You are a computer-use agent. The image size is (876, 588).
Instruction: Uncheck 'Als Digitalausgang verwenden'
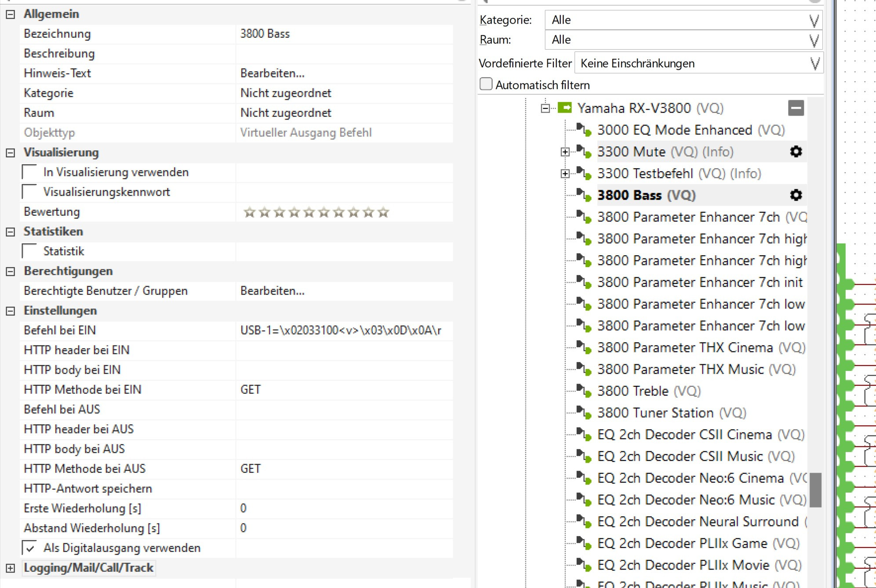(29, 548)
